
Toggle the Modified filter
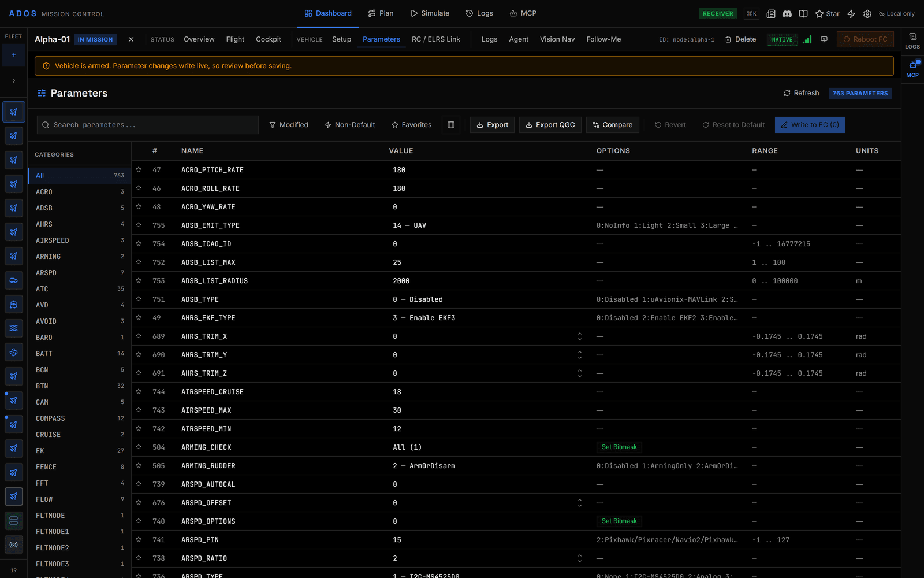(289, 125)
